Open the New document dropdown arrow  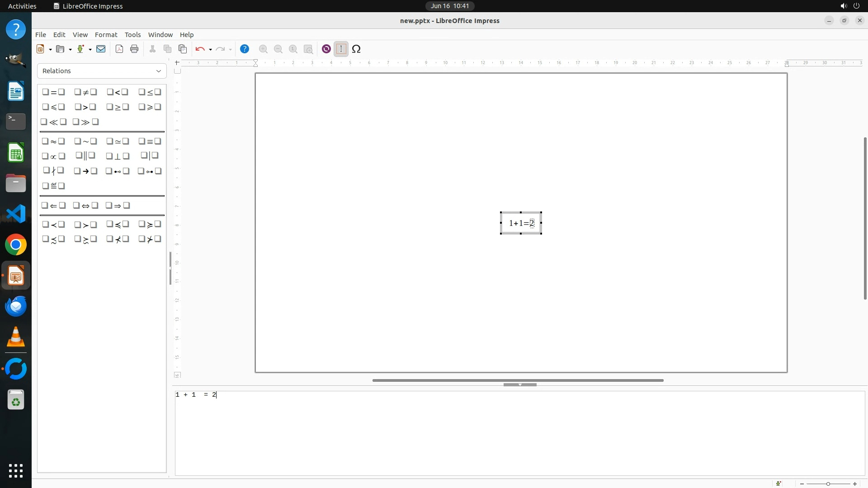click(x=50, y=49)
